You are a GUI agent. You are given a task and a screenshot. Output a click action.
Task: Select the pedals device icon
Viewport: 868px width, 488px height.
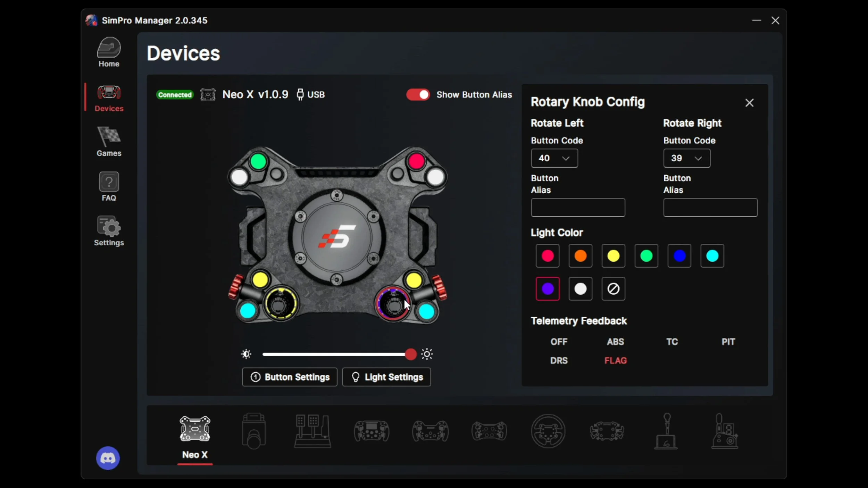[x=312, y=431]
